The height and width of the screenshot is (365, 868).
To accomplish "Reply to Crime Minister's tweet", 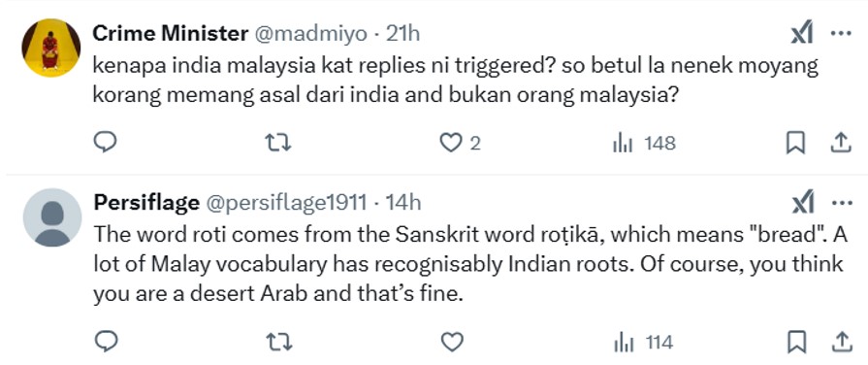I will [x=105, y=143].
